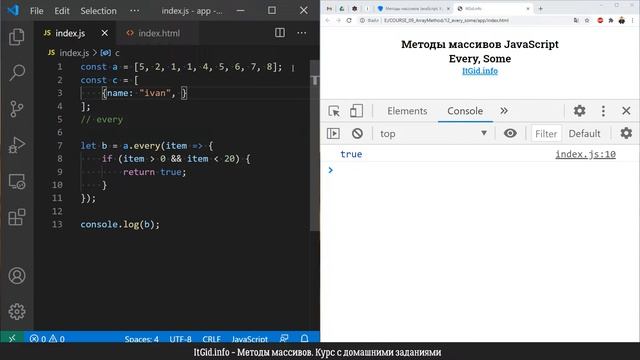Clear the console
This screenshot has height=360, width=640.
357,133
